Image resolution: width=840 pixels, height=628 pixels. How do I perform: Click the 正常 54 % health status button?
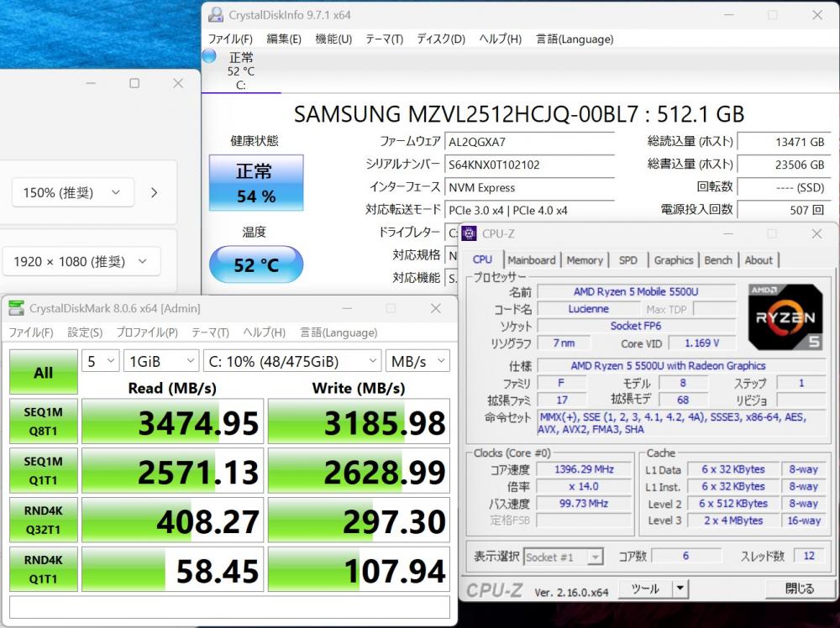256,182
